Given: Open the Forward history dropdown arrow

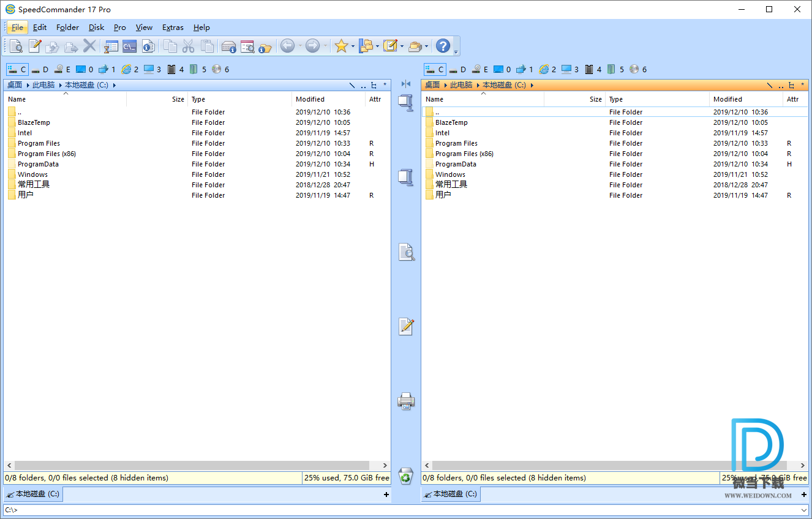Looking at the screenshot, I should pos(325,47).
